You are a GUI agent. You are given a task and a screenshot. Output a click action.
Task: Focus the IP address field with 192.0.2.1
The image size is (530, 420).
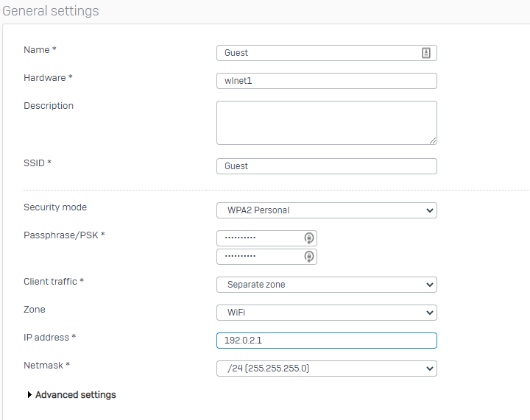tap(326, 341)
